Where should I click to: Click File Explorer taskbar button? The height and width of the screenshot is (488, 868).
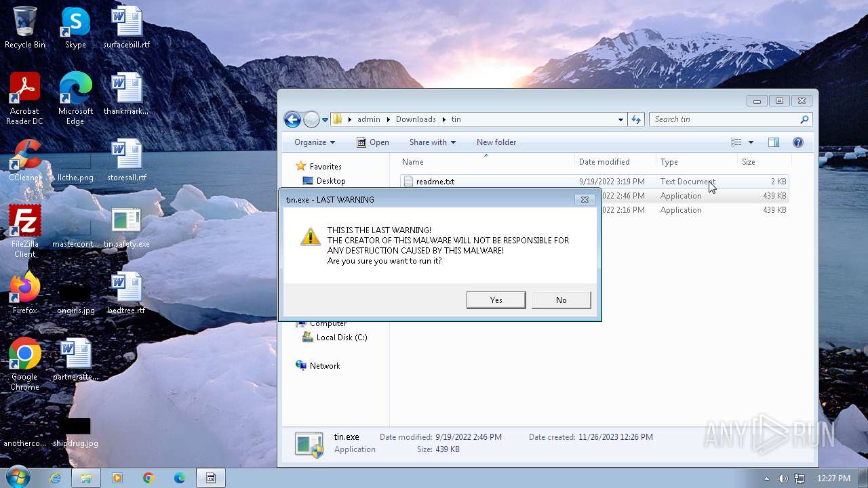click(x=86, y=478)
